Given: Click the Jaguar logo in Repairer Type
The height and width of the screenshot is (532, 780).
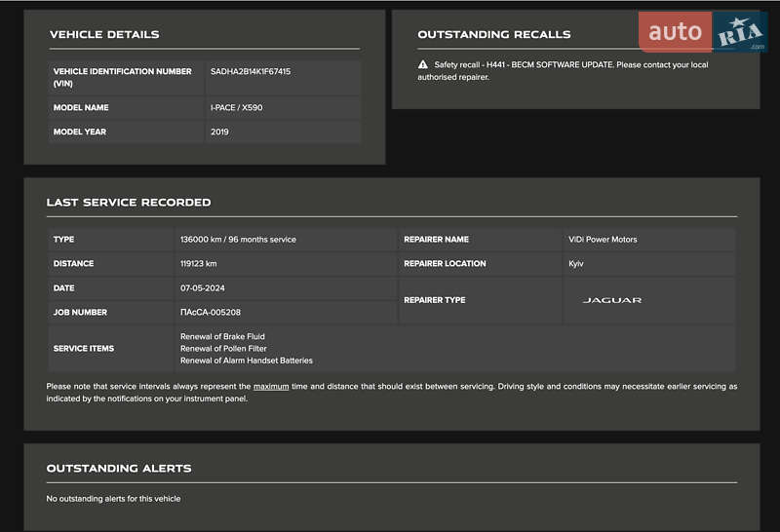Looking at the screenshot, I should 611,300.
